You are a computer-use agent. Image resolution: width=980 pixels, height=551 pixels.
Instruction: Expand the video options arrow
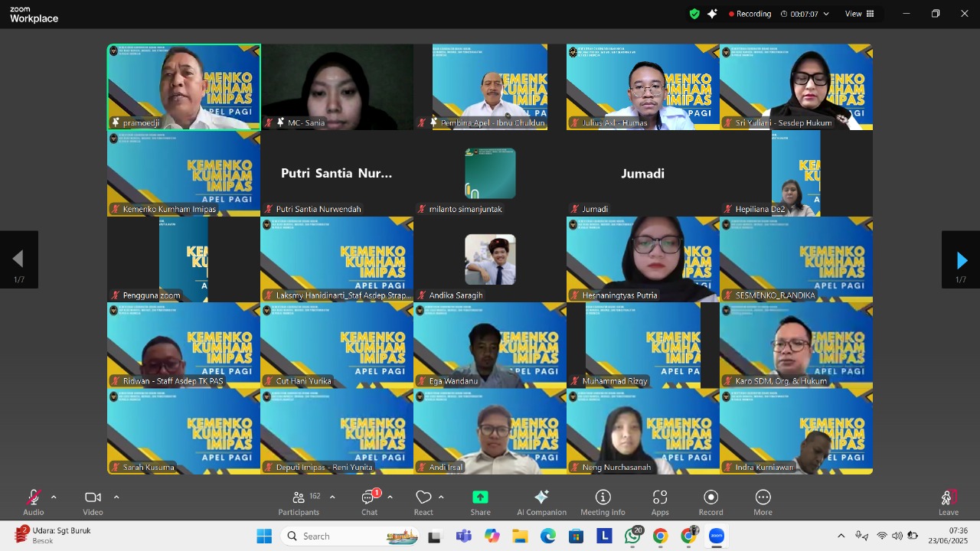tap(116, 497)
